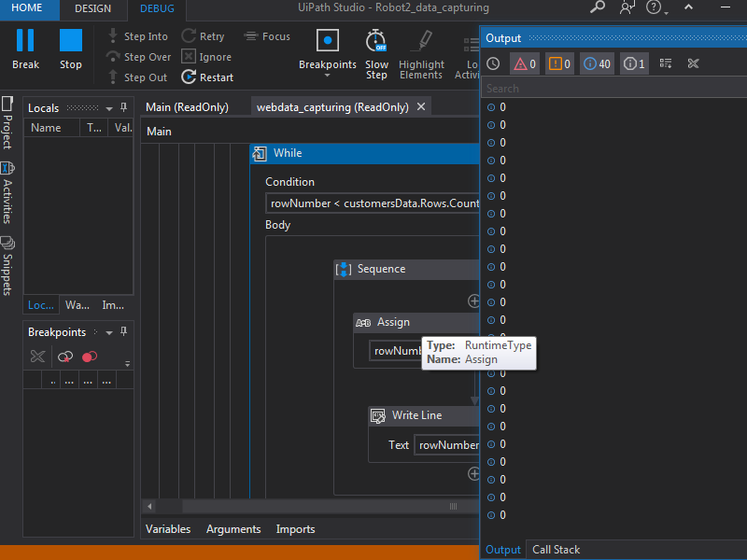The height and width of the screenshot is (560, 747).
Task: Toggle Highlight Elements option
Action: (x=421, y=54)
